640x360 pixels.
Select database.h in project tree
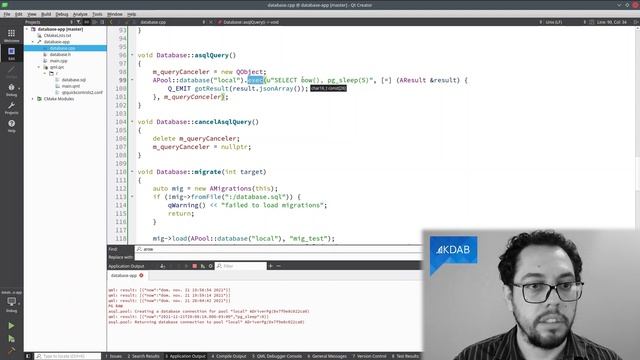coord(60,54)
